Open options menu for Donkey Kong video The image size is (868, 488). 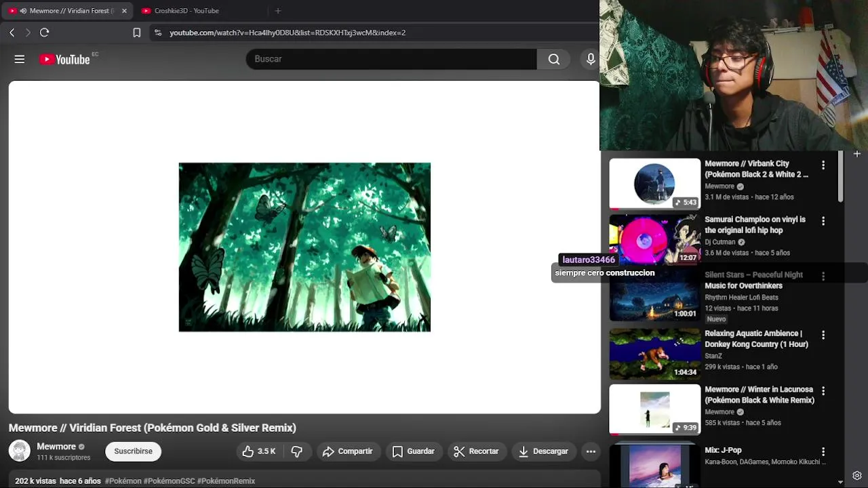tap(823, 335)
